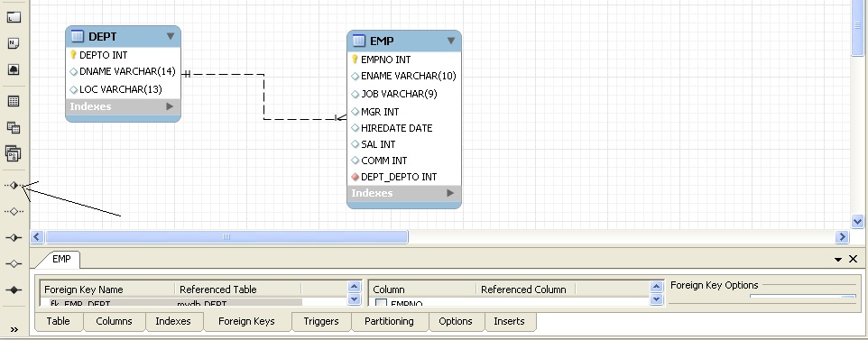The image size is (868, 340).
Task: Choose 1:n identifying relationship tool
Action: pos(14,263)
